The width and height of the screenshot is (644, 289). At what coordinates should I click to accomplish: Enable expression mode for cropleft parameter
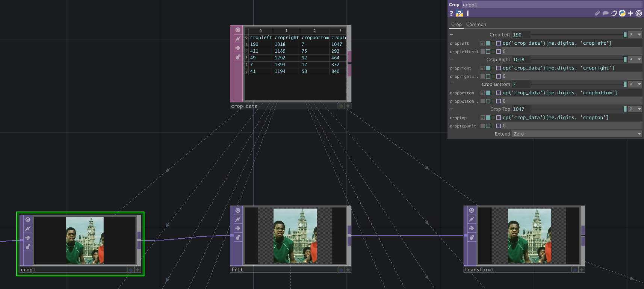pyautogui.click(x=488, y=43)
